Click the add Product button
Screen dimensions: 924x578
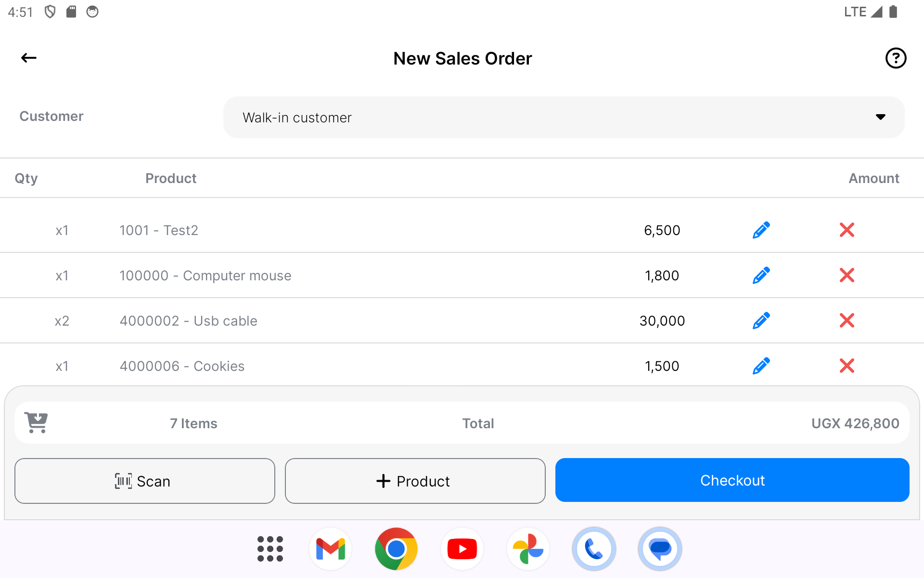[415, 481]
